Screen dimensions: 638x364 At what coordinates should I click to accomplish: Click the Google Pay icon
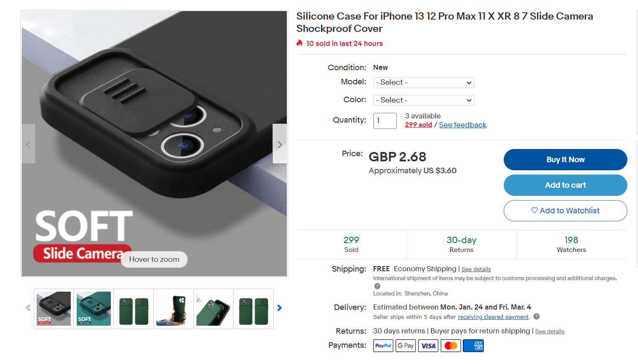pyautogui.click(x=406, y=346)
